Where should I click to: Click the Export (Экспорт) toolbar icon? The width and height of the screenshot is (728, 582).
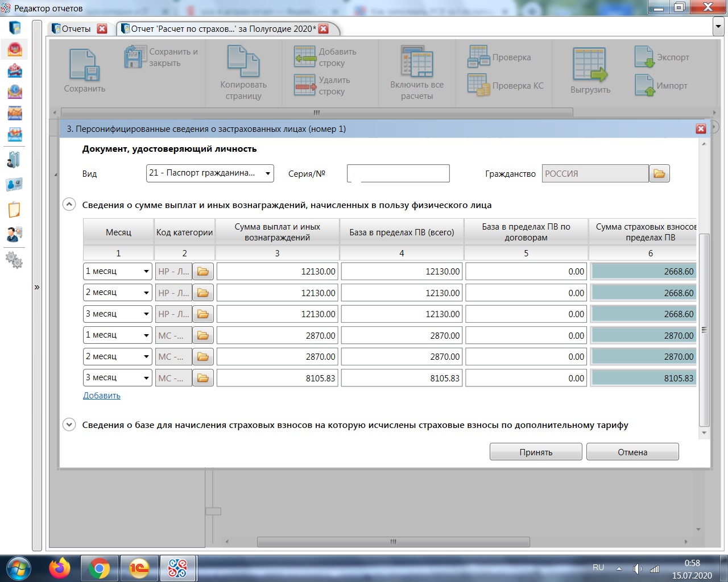645,57
